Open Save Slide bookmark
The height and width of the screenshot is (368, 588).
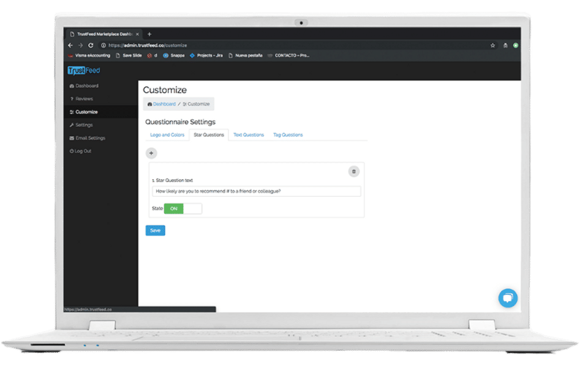(x=129, y=56)
